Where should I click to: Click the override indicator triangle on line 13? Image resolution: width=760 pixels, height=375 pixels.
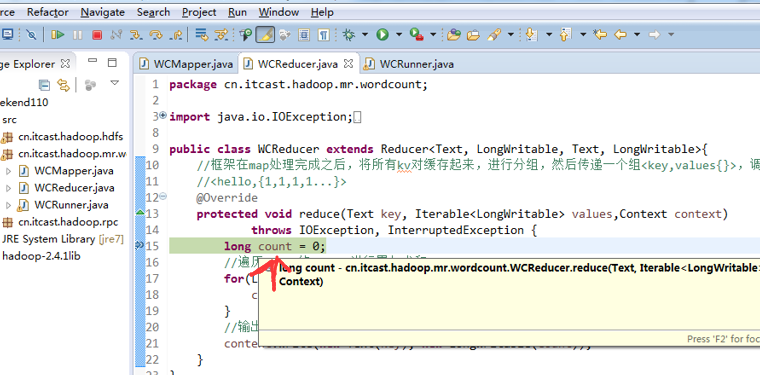[x=140, y=212]
